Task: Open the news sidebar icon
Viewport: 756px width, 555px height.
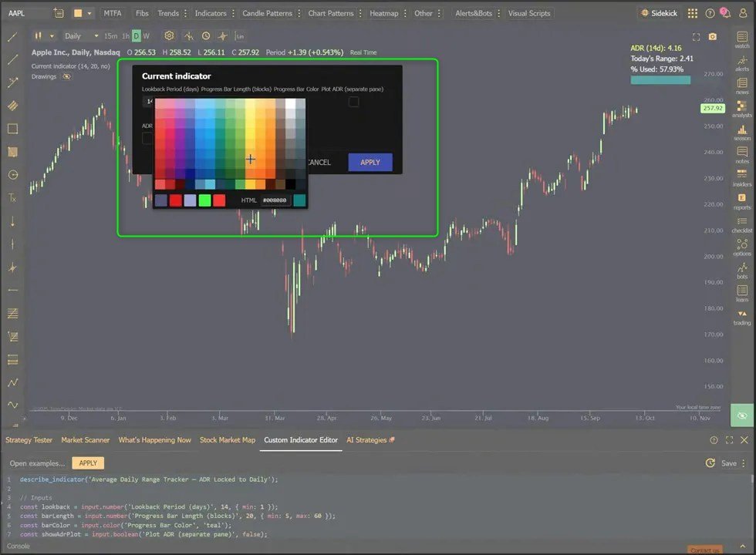Action: pos(742,86)
